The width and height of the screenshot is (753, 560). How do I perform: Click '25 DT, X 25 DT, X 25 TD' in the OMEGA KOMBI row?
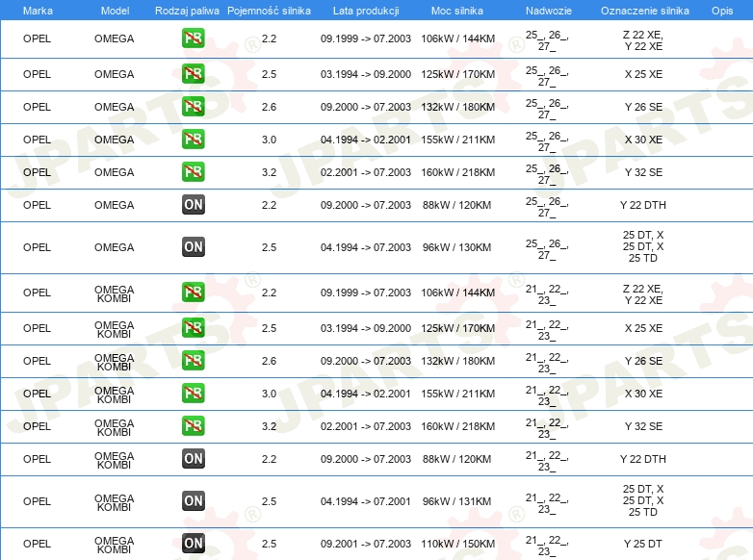coord(643,500)
